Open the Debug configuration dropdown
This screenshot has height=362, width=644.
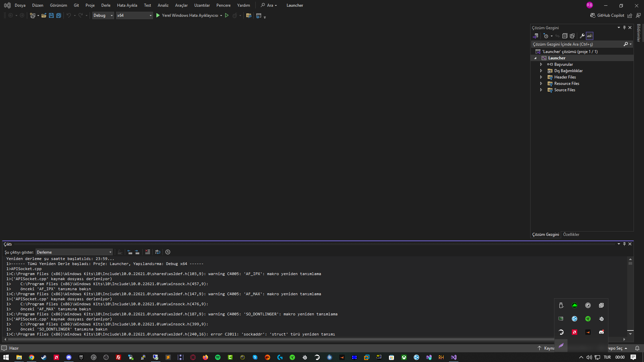pyautogui.click(x=103, y=15)
